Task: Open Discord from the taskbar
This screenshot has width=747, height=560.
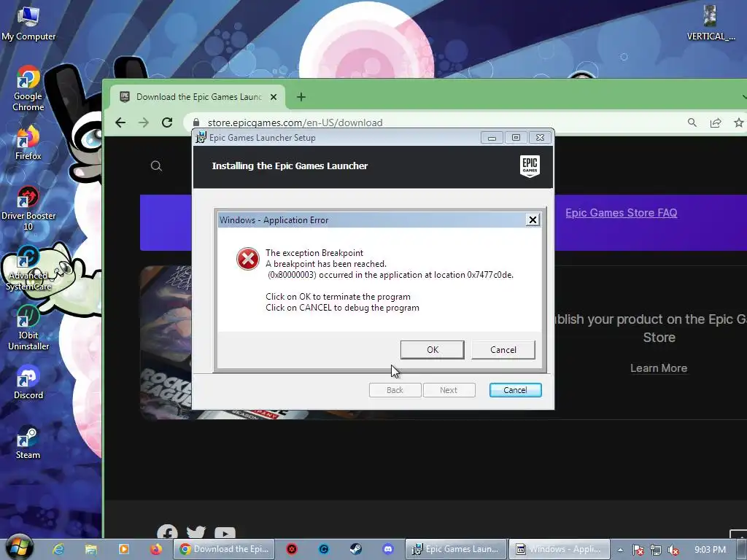Action: point(388,549)
